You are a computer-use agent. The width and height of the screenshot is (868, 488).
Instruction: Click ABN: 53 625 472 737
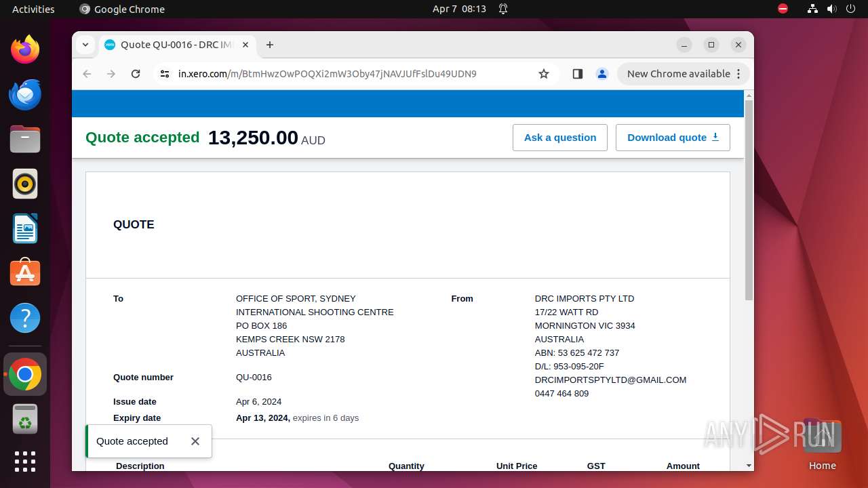(x=576, y=353)
